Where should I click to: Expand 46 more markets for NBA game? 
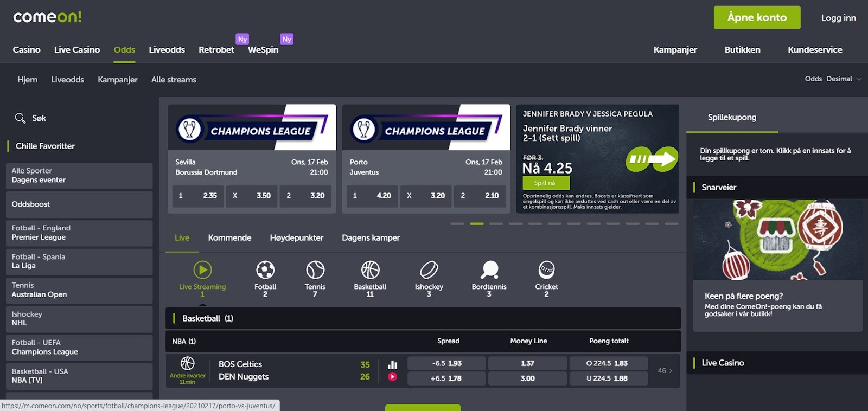pos(665,371)
